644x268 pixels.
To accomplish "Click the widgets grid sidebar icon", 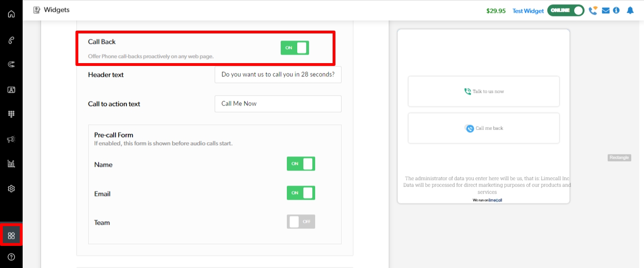I will (11, 235).
